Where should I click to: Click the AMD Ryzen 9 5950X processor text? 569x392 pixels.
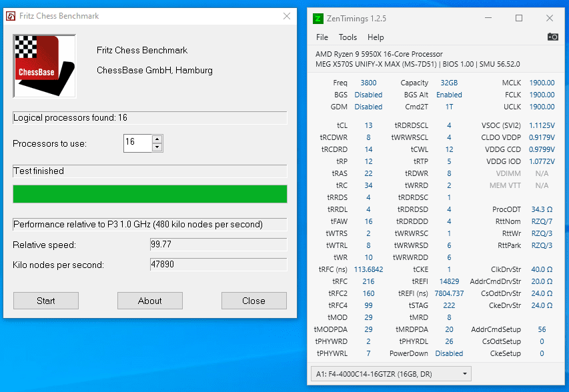[x=379, y=54]
